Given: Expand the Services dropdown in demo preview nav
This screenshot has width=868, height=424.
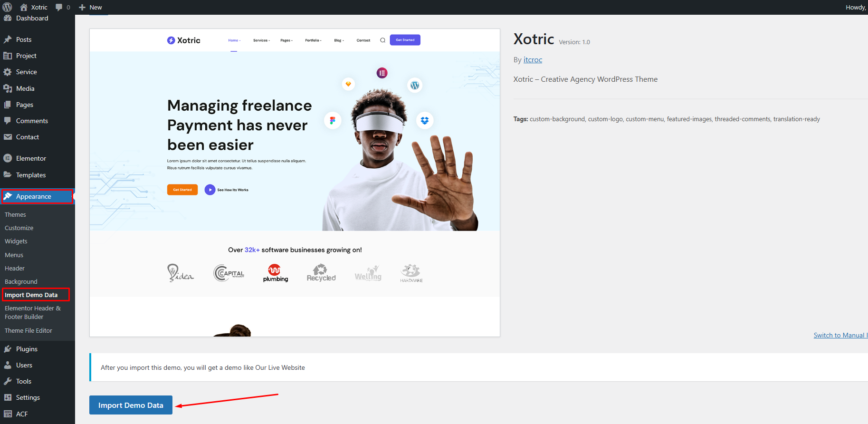Looking at the screenshot, I should [x=261, y=40].
